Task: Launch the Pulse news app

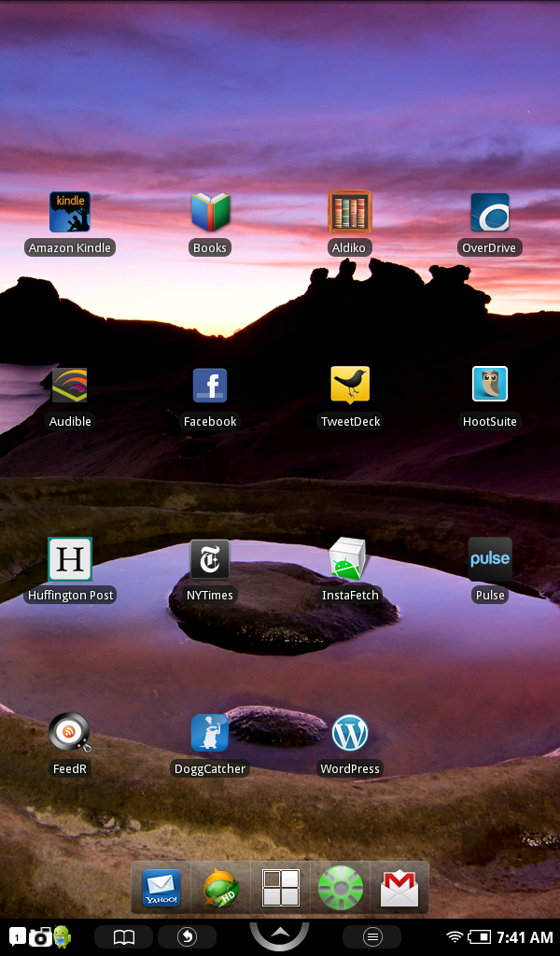Action: (490, 559)
